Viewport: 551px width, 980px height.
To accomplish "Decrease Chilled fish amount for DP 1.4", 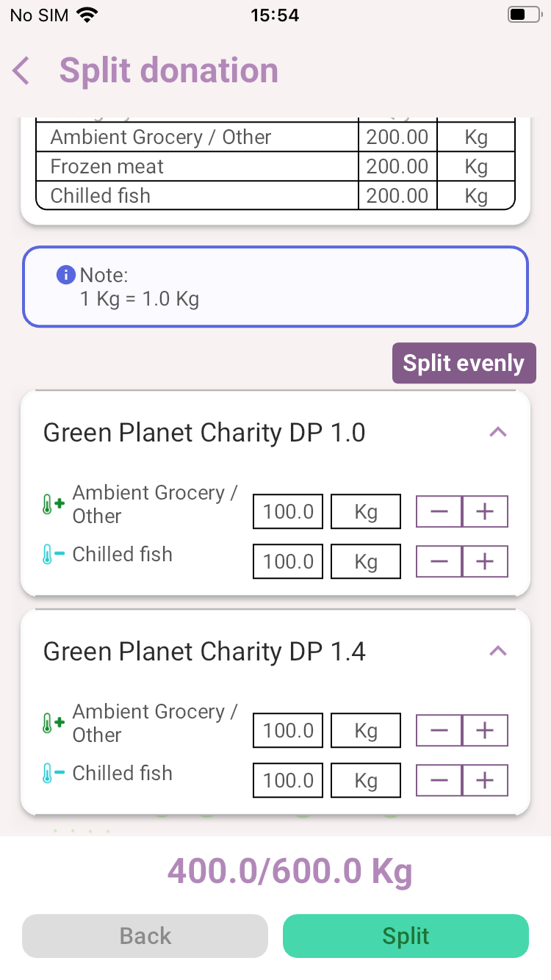I will (x=439, y=781).
